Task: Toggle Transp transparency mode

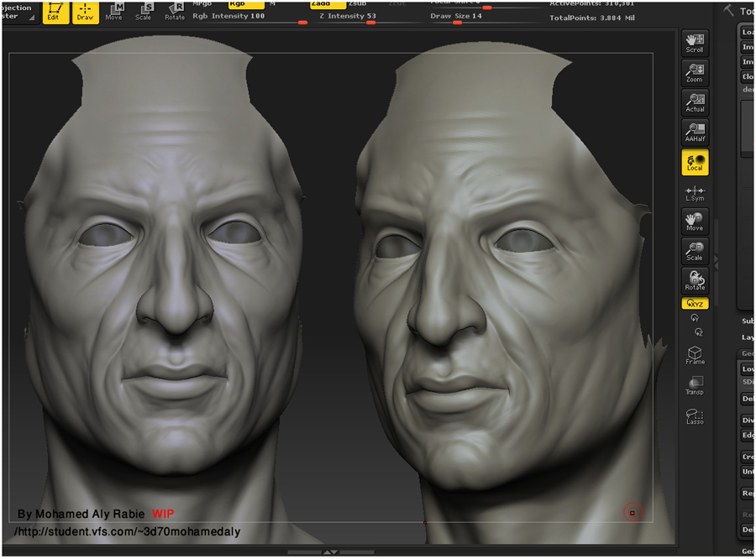Action: point(695,385)
